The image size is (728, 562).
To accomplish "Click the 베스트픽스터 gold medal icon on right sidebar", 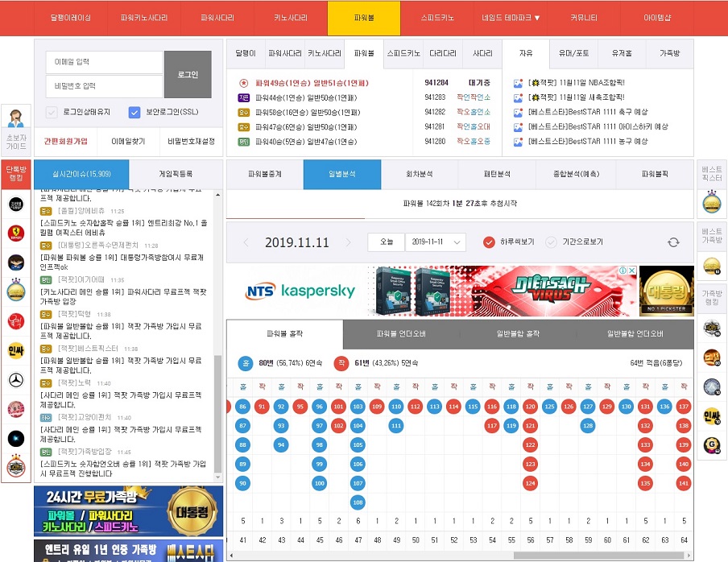I will (x=711, y=203).
